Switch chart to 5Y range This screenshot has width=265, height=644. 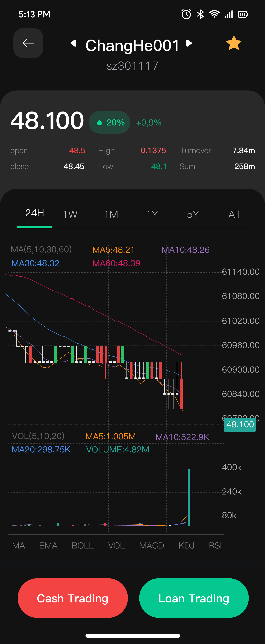click(193, 214)
